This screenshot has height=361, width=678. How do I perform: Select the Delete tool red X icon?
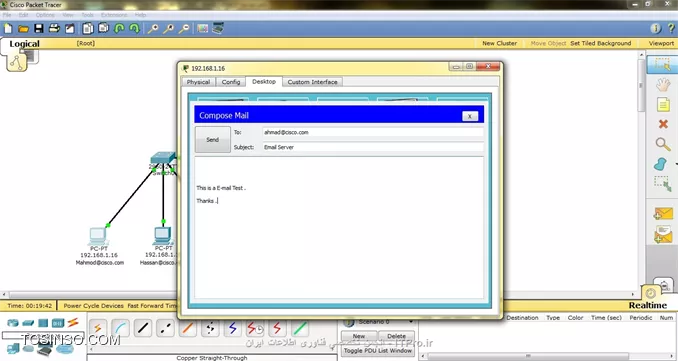point(663,124)
